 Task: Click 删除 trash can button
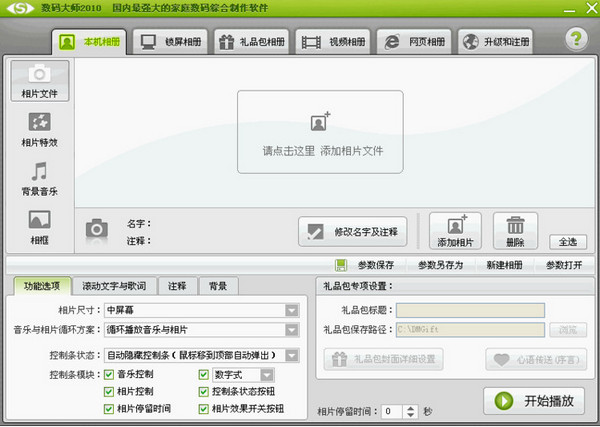click(x=516, y=232)
